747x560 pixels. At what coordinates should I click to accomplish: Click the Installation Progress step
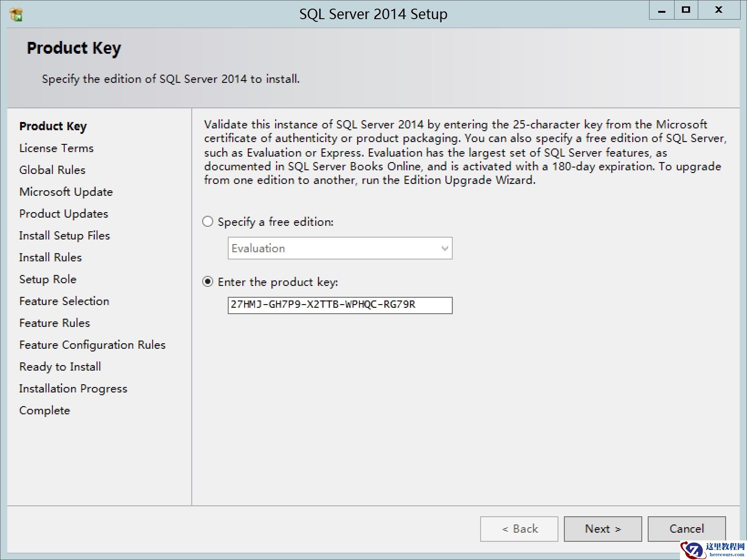click(73, 388)
